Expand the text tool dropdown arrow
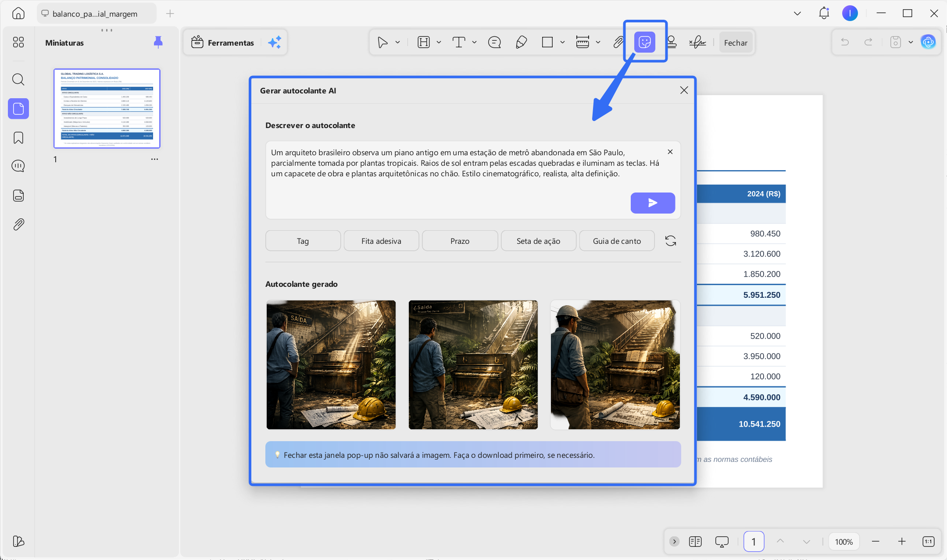947x560 pixels. (474, 43)
